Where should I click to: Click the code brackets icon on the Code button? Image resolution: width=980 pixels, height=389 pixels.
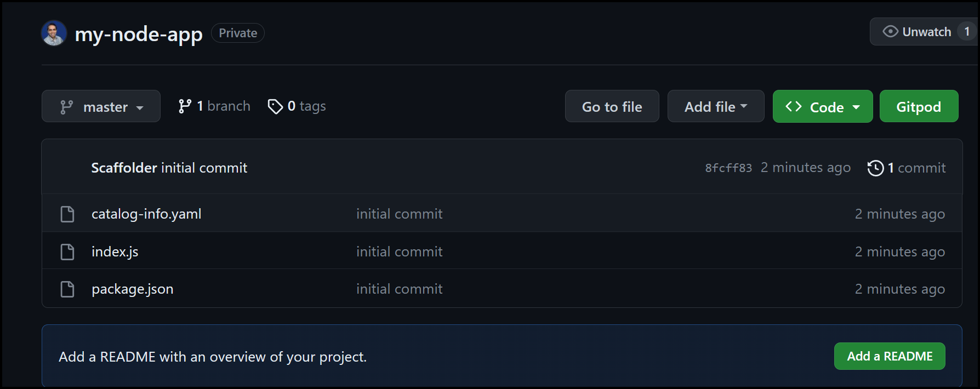(793, 106)
